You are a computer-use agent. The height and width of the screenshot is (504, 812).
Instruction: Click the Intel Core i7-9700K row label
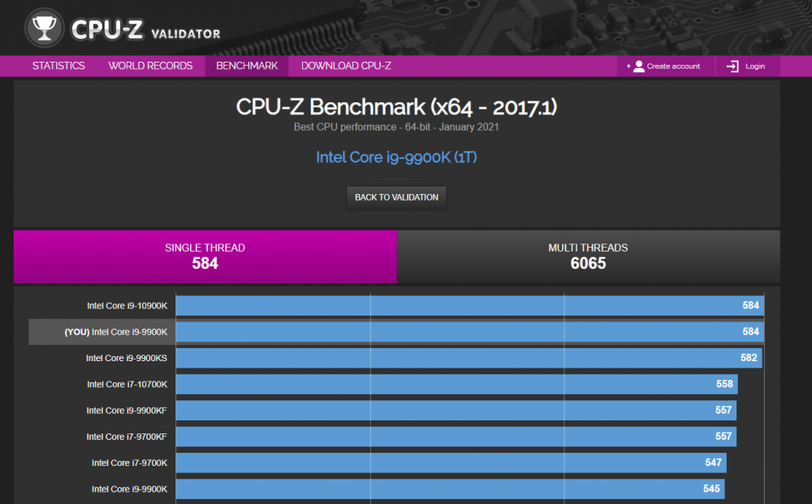[x=129, y=463]
